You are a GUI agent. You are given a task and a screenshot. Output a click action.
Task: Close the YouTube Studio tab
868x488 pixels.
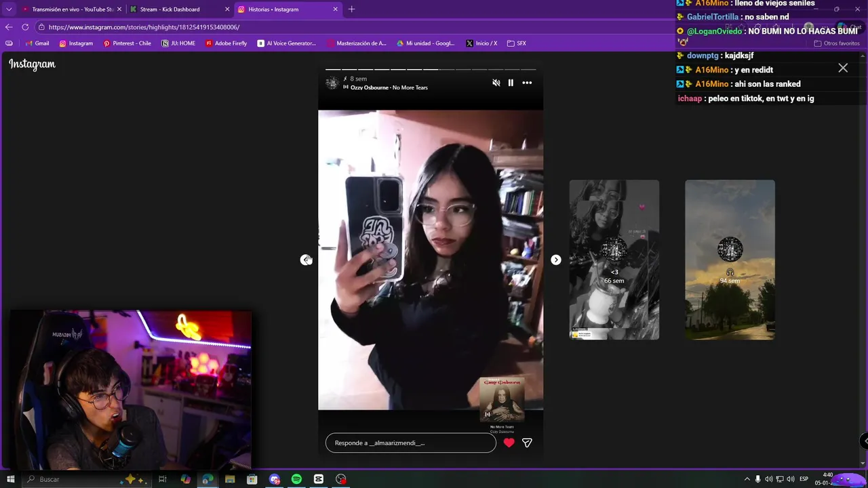119,9
